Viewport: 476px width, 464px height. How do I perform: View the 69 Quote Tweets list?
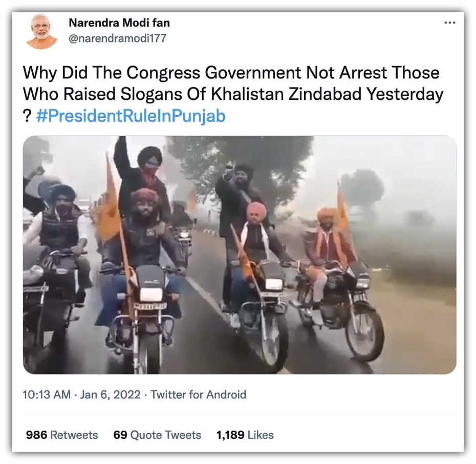pyautogui.click(x=157, y=435)
